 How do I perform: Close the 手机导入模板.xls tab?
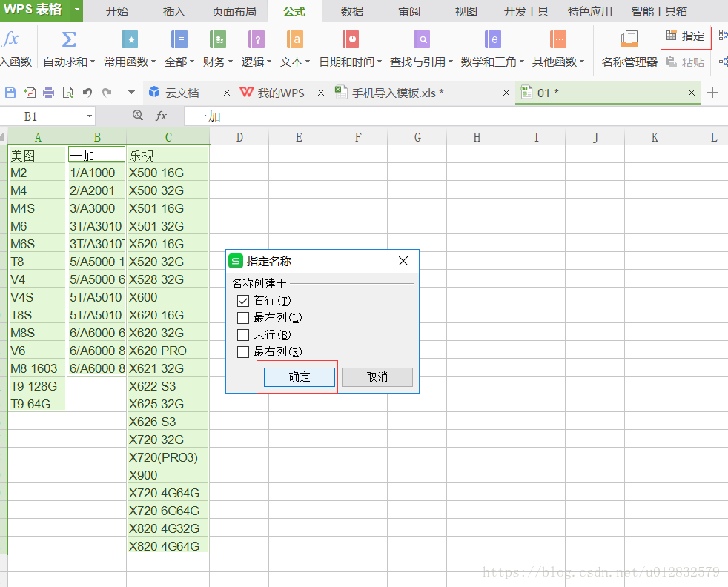point(506,93)
